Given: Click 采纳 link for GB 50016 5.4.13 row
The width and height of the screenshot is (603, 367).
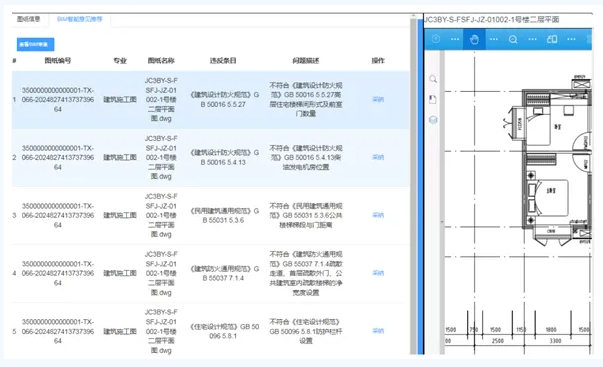Looking at the screenshot, I should [378, 157].
